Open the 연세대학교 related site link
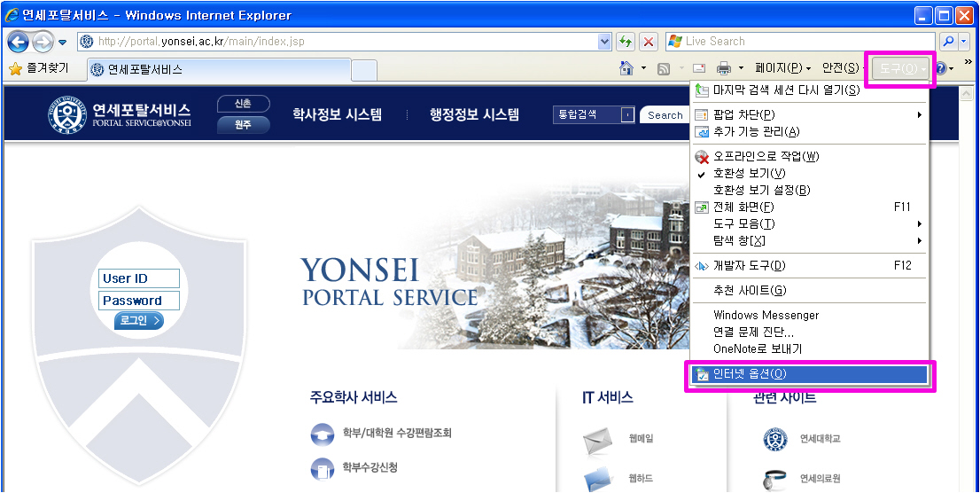Image resolution: width=980 pixels, height=493 pixels. tap(820, 439)
